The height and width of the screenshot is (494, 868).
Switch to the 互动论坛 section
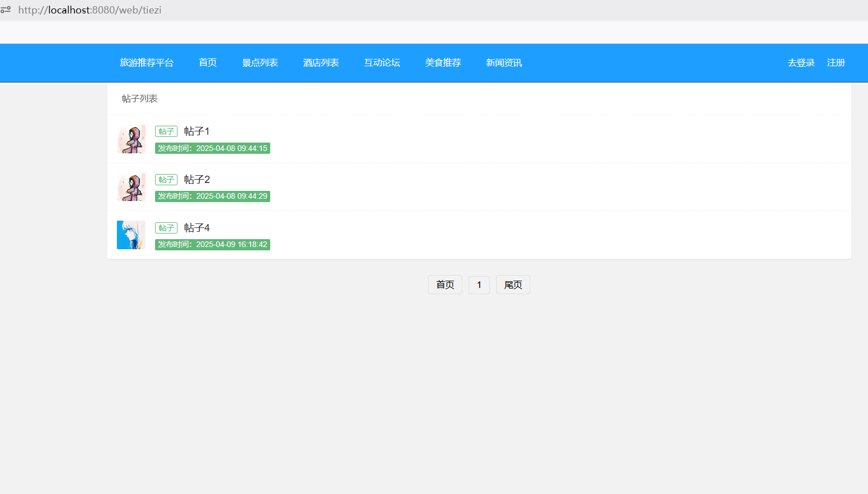tap(382, 63)
